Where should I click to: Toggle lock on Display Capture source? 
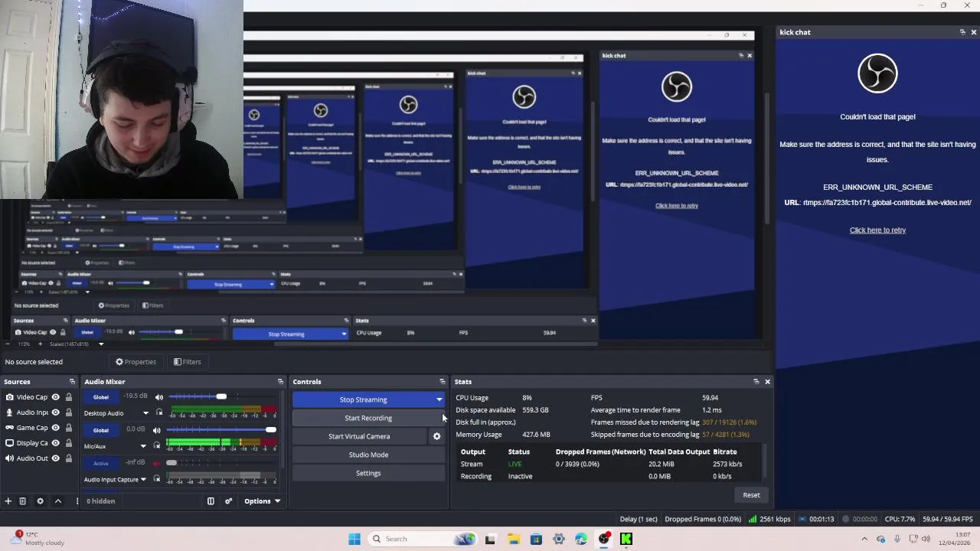[x=68, y=443]
